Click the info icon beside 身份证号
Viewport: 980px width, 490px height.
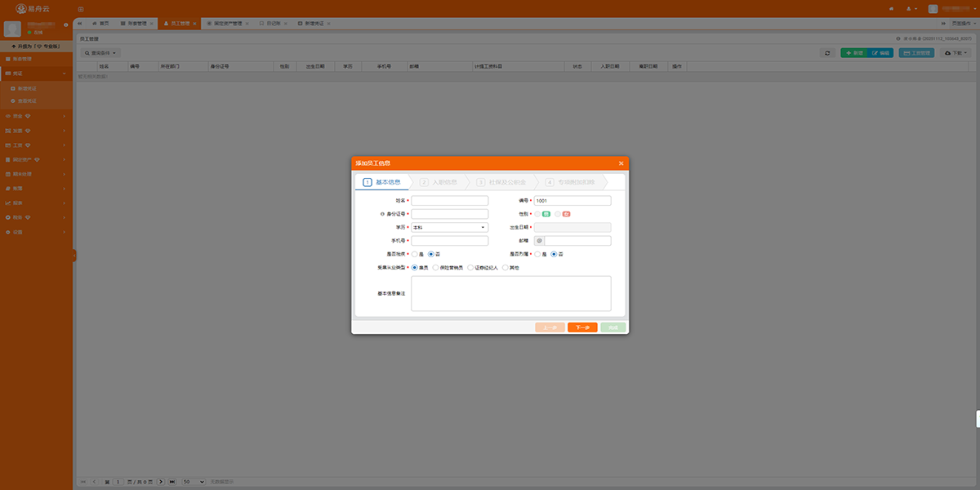[383, 214]
